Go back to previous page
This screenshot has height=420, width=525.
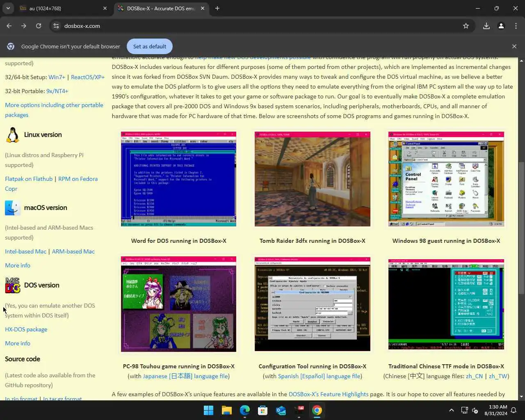pyautogui.click(x=9, y=26)
